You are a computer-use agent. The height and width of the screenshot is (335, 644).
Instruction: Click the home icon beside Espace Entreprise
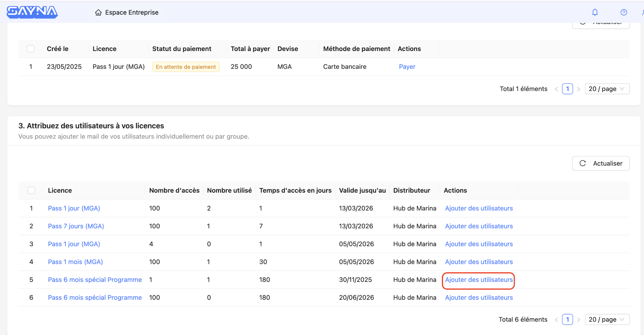(98, 12)
